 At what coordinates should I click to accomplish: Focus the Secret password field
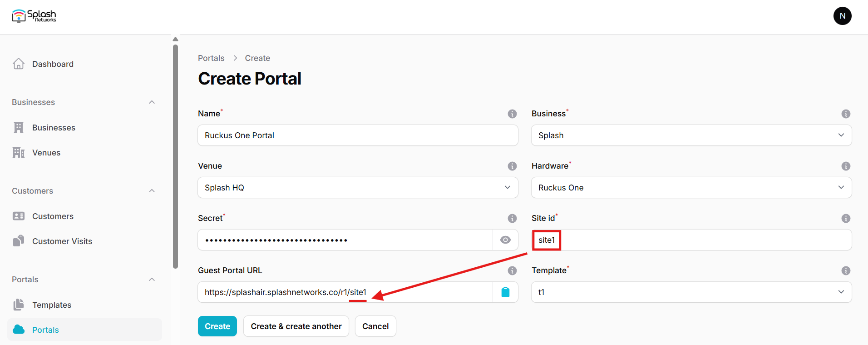pos(345,240)
